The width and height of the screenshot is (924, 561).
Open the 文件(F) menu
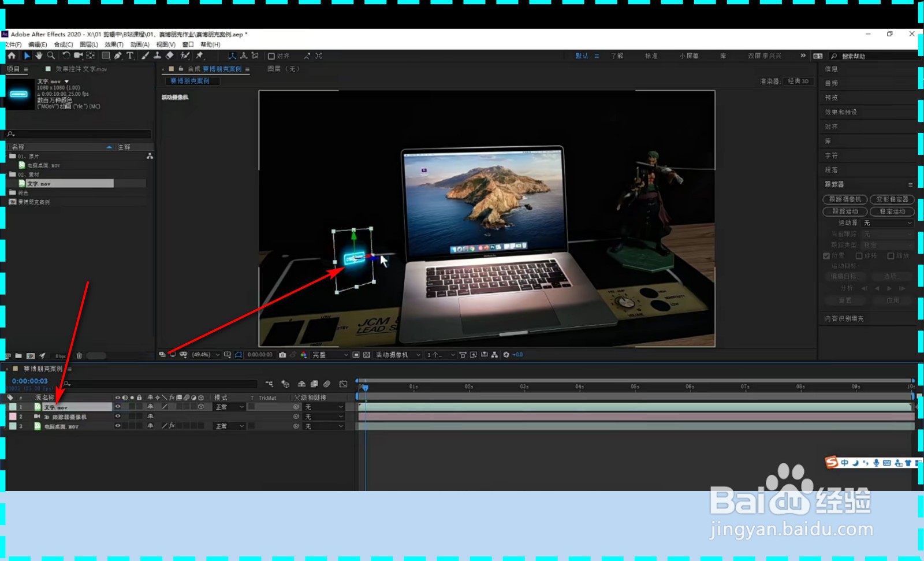(13, 44)
